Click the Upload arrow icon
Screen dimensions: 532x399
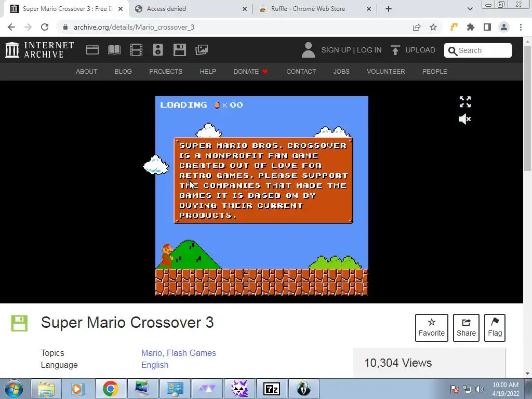pyautogui.click(x=395, y=50)
